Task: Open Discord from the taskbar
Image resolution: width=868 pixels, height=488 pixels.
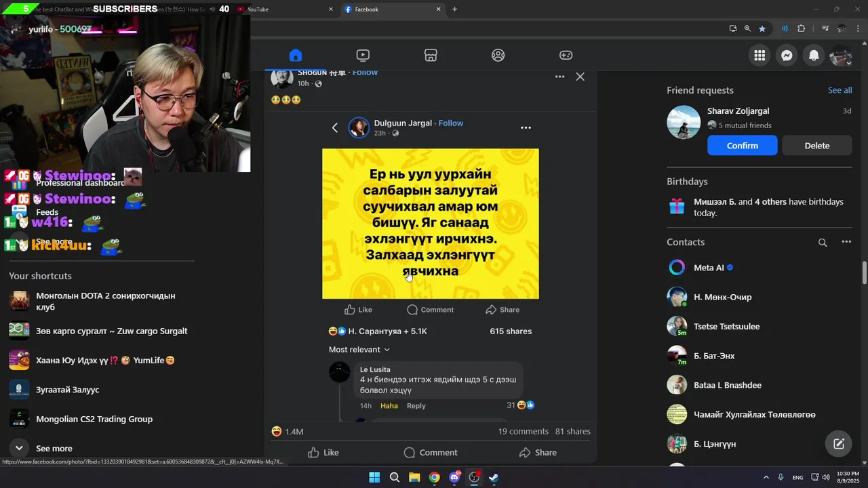Action: (x=454, y=477)
